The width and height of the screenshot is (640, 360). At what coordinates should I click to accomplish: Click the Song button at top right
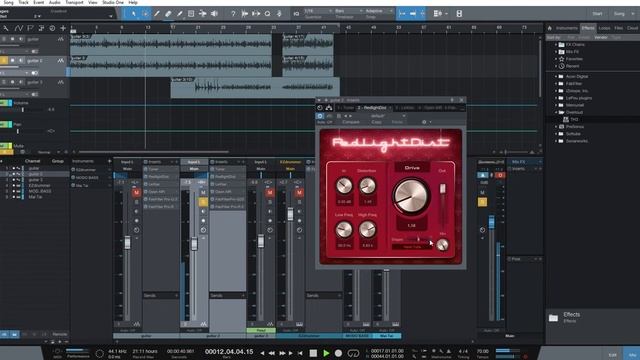(619, 14)
